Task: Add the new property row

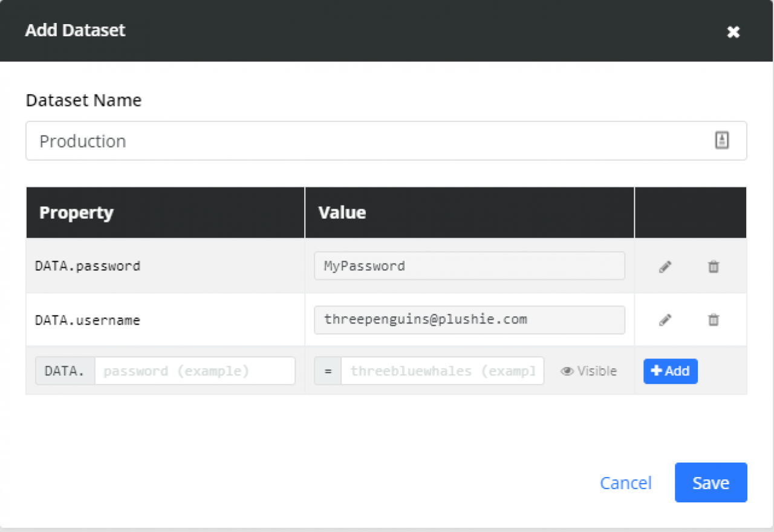Action: (x=671, y=371)
